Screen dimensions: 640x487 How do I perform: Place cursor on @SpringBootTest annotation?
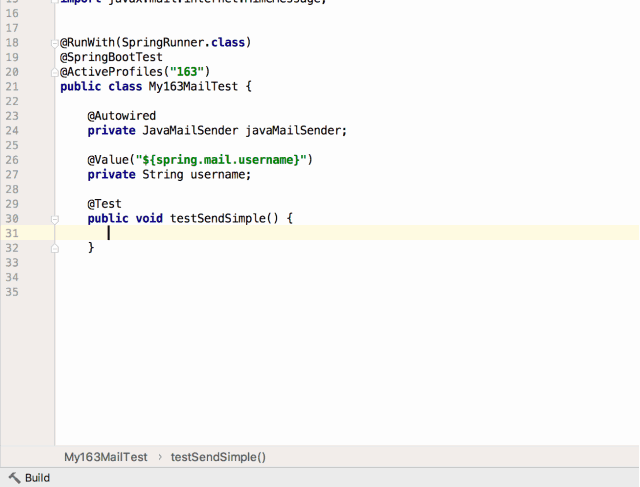pos(111,58)
